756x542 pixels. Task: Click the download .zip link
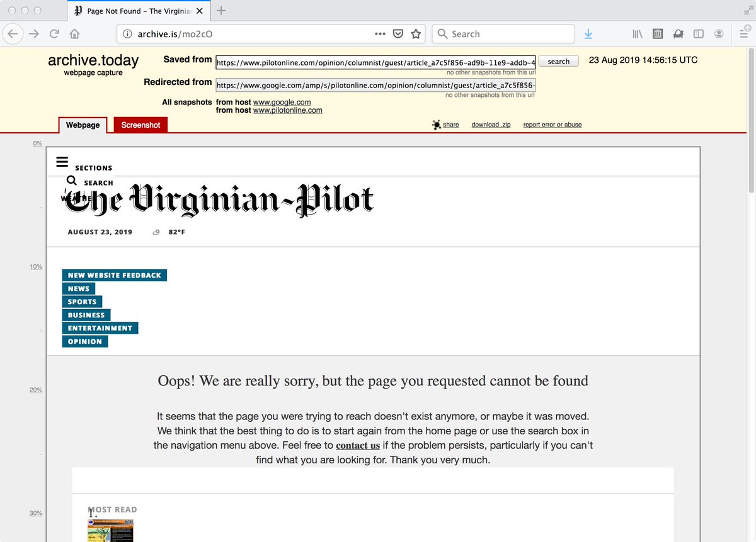pos(491,125)
